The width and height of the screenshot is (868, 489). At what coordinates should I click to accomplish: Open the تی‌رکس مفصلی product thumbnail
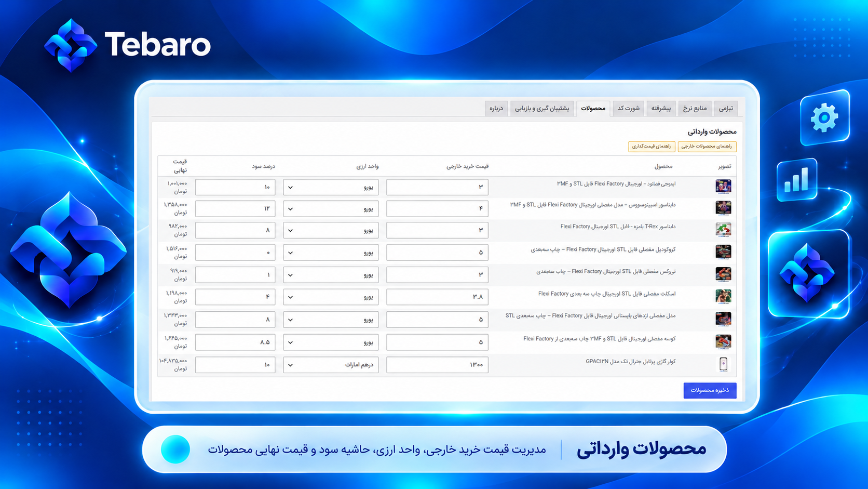(723, 274)
